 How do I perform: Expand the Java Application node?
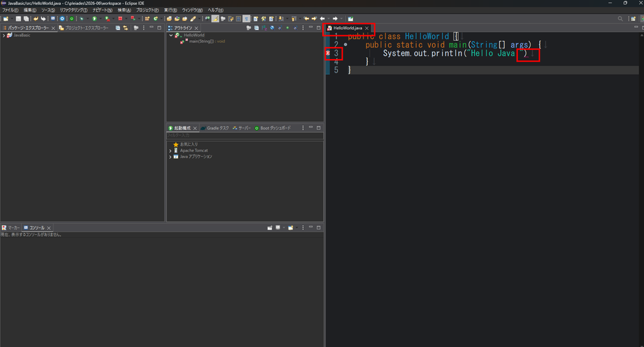170,157
